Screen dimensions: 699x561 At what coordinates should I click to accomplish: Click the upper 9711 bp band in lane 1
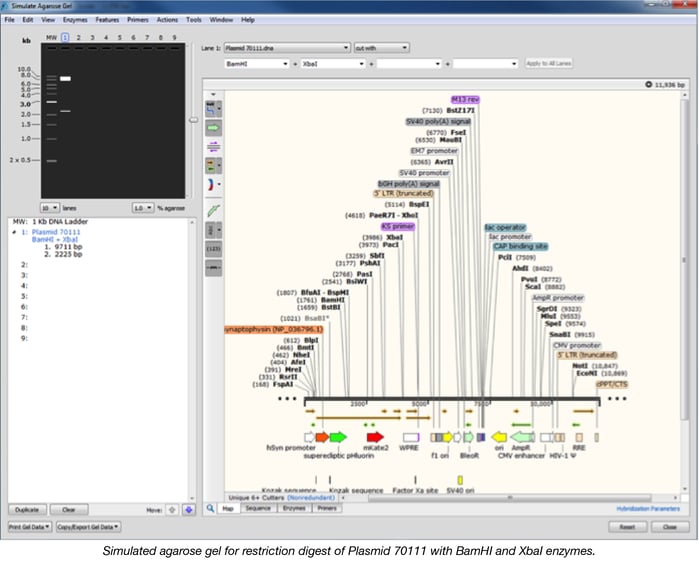65,79
